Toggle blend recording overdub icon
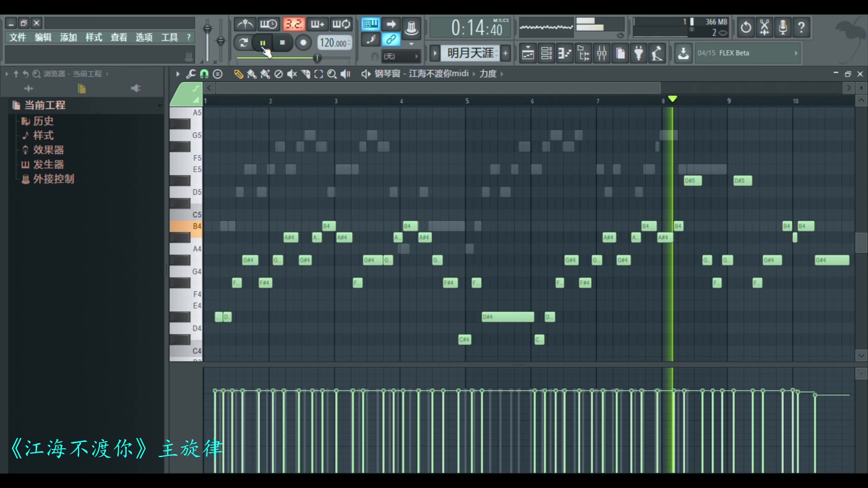 coord(317,24)
